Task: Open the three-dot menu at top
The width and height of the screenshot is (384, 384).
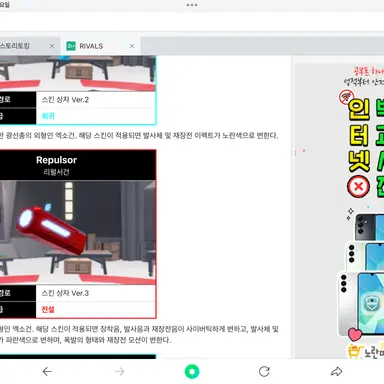Action: [x=192, y=5]
